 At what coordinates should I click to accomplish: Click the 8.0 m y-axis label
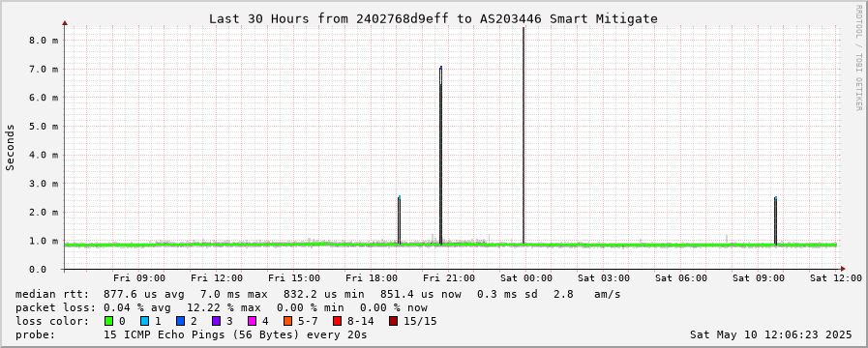click(44, 41)
